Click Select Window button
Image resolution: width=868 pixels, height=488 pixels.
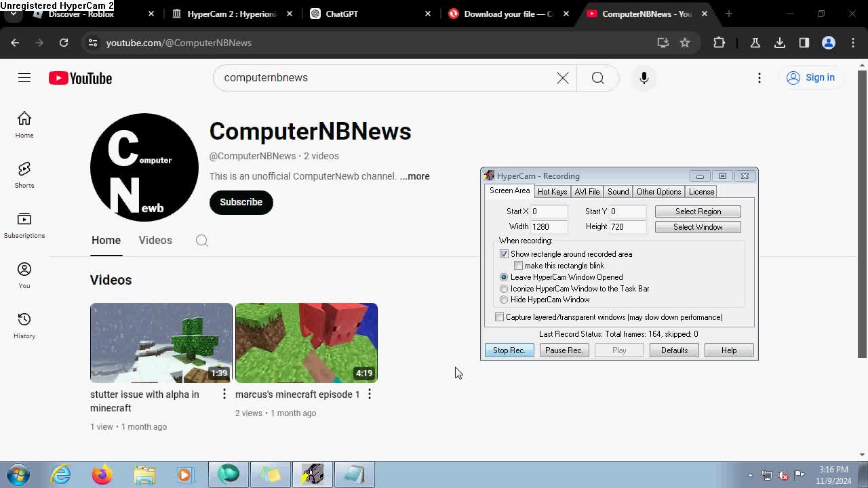[698, 227]
